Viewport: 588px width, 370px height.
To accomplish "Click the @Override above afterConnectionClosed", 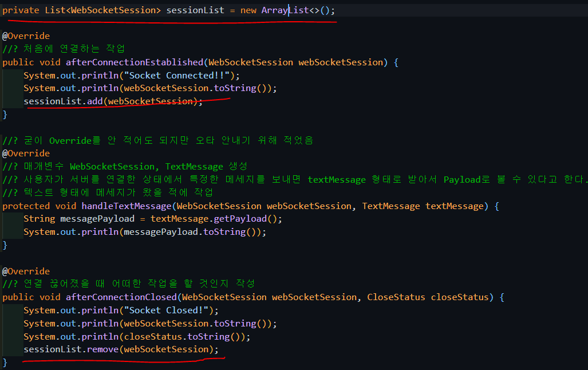I will coord(26,271).
